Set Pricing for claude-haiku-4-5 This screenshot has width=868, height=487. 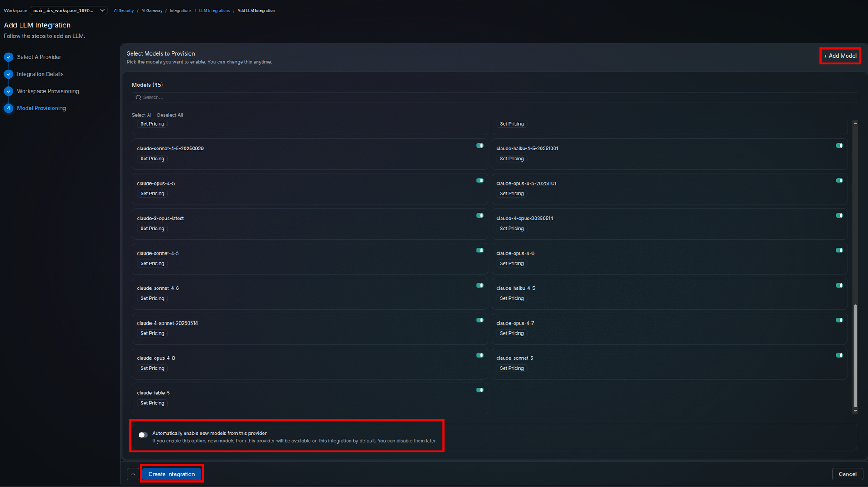[x=512, y=298]
